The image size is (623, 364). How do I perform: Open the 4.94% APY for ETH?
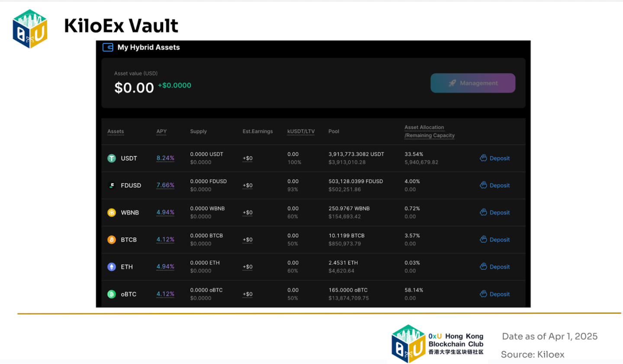165,267
